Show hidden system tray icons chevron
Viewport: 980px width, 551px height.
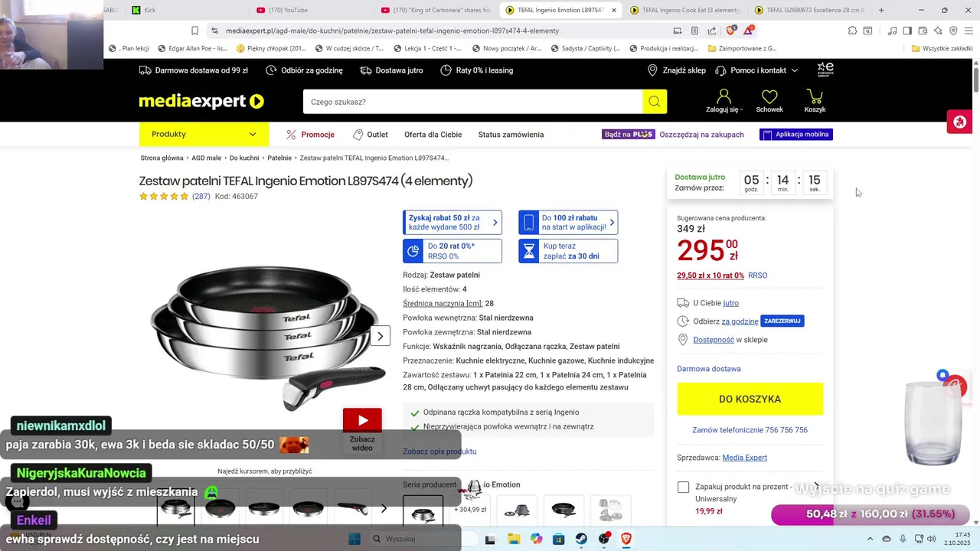[871, 539]
